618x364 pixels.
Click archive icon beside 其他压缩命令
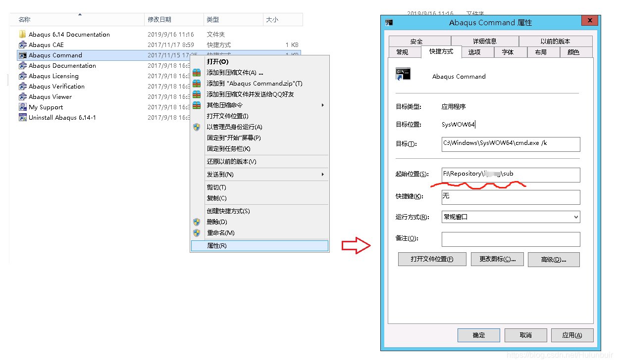click(197, 105)
